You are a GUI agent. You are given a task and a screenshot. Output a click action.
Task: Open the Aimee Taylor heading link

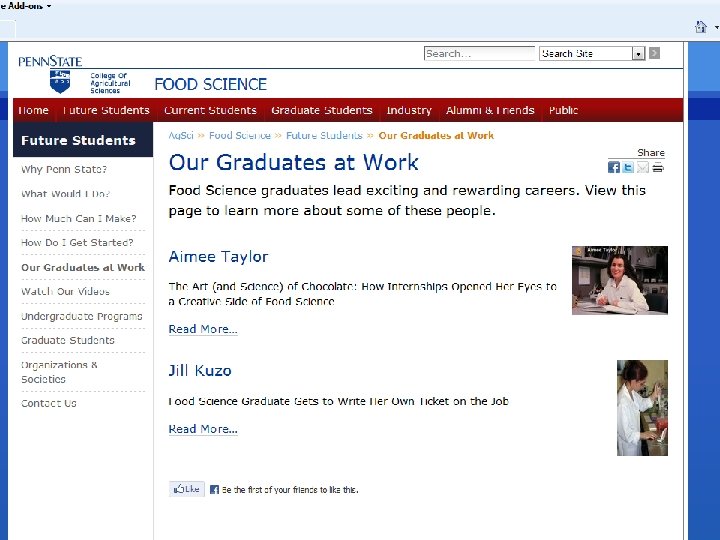(x=218, y=256)
